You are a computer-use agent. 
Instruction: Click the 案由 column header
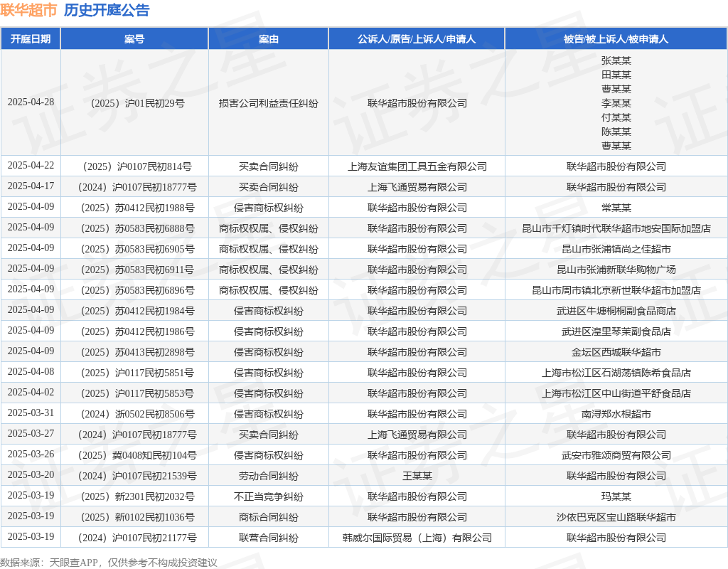(x=268, y=39)
